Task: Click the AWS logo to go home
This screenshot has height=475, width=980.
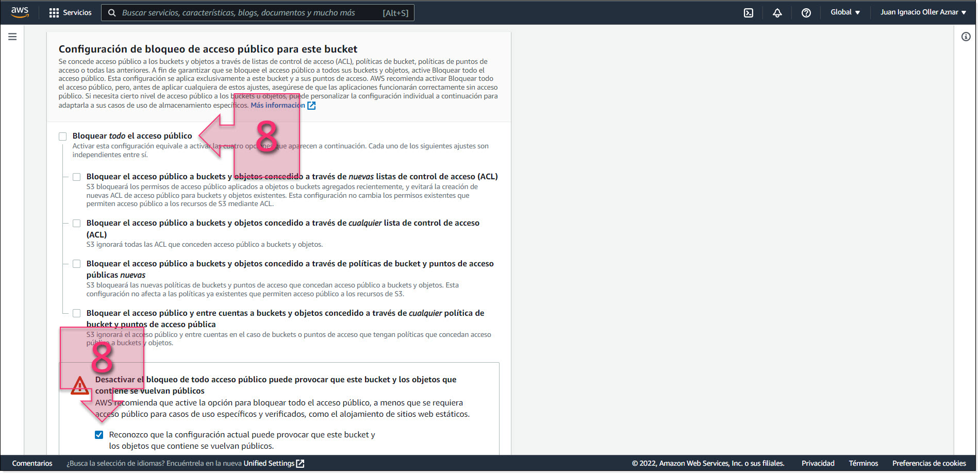Action: coord(19,11)
